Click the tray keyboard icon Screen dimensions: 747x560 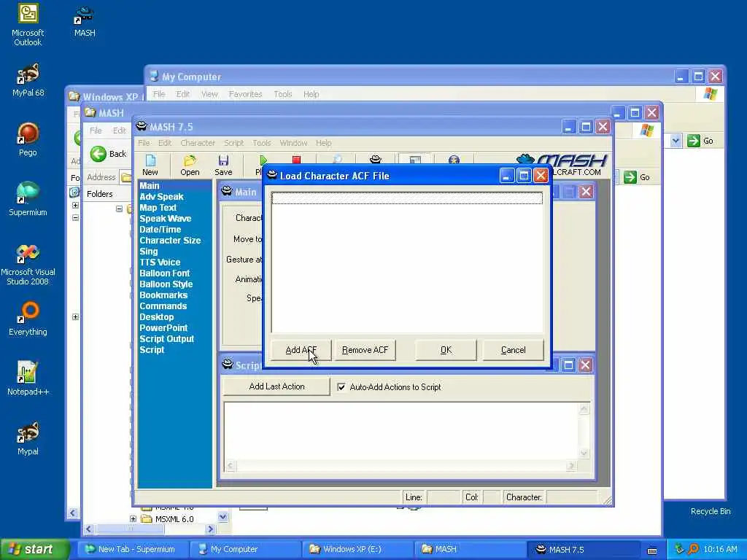click(652, 551)
